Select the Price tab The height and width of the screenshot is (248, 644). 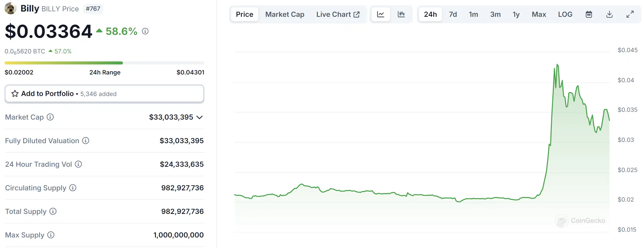pos(245,14)
